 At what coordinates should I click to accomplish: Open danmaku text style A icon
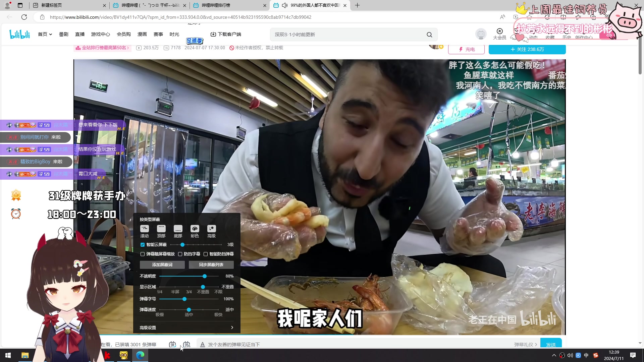coord(202,344)
